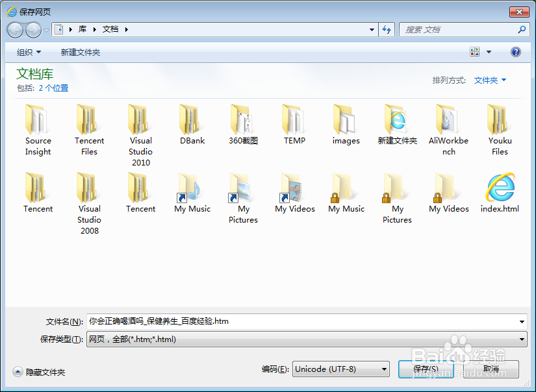Click the refresh icon beside address bar

point(387,30)
